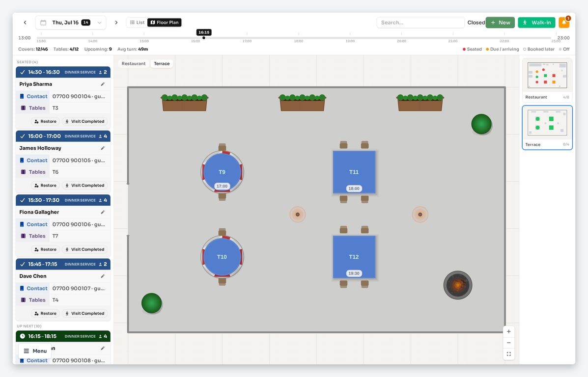Switch to Floor Plan view
588x377 pixels.
[x=164, y=23]
